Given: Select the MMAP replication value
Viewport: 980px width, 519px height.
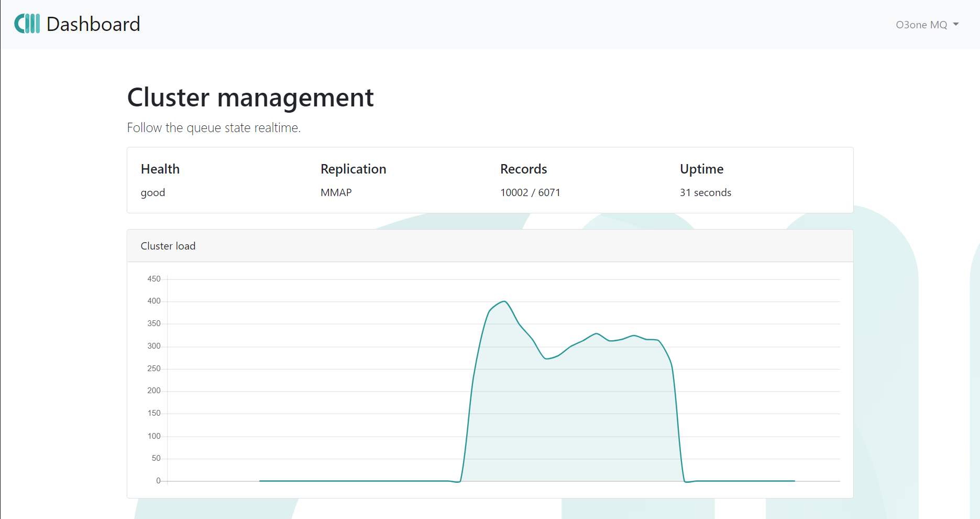Looking at the screenshot, I should coord(336,192).
